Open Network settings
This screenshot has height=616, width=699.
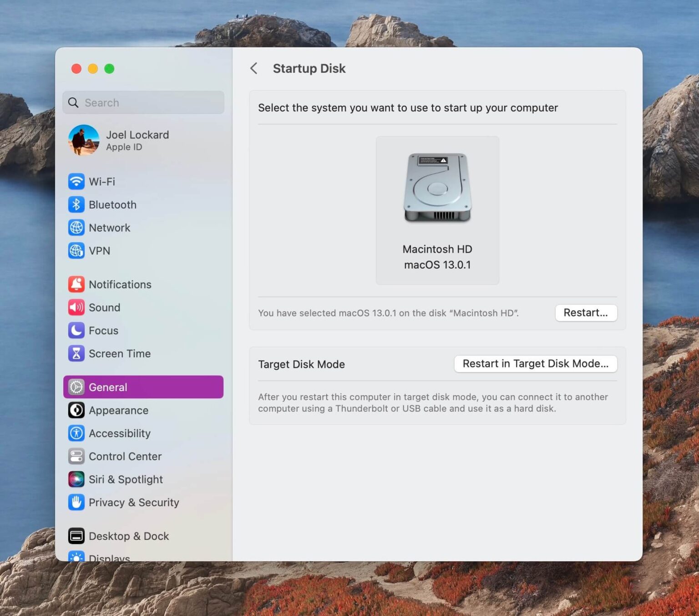pyautogui.click(x=110, y=228)
